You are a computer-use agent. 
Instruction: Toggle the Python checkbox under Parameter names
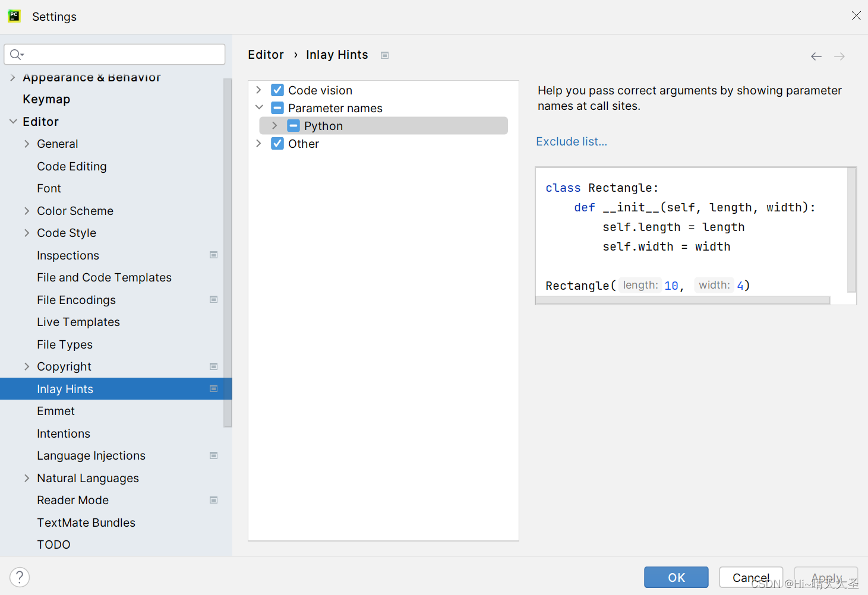tap(293, 126)
